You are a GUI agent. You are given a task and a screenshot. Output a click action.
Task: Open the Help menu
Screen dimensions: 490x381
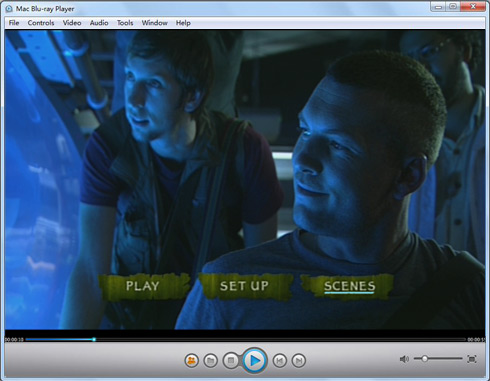click(183, 23)
